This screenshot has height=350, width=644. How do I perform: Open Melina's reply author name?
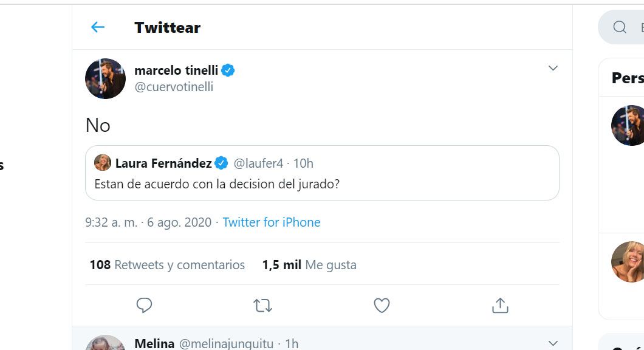(154, 344)
